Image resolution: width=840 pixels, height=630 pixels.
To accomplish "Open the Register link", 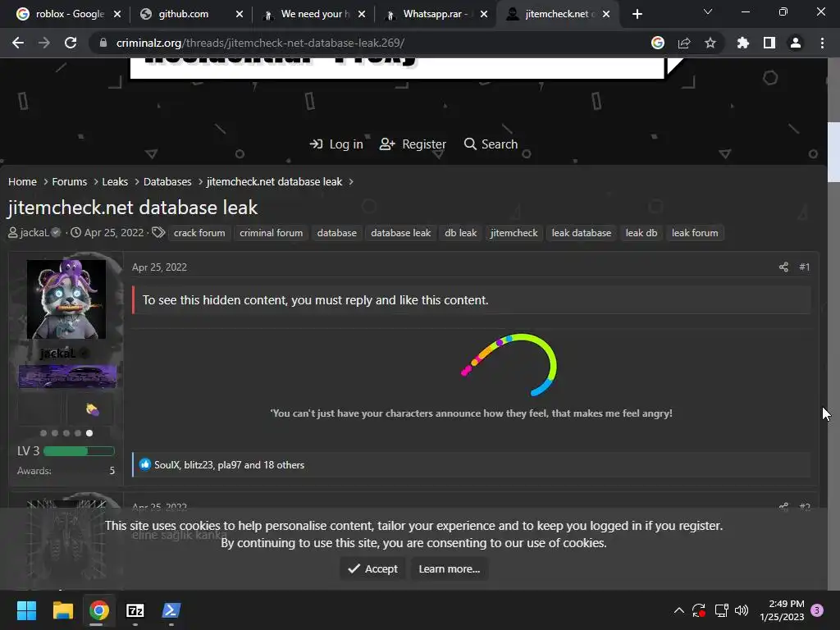I will (413, 144).
